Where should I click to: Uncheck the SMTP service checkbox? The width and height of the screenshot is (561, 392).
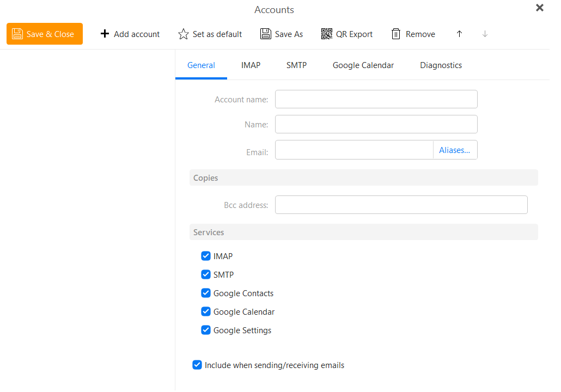206,275
